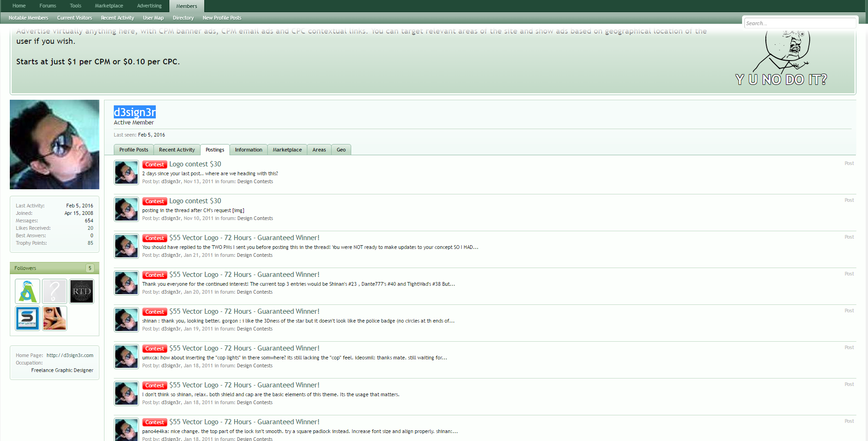Go to the Forums section
The width and height of the screenshot is (868, 441).
click(48, 6)
